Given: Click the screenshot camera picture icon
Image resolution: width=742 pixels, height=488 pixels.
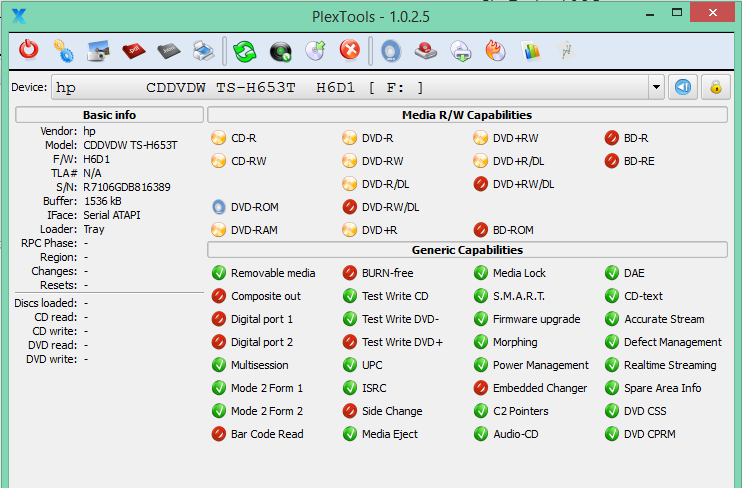Looking at the screenshot, I should (x=98, y=51).
